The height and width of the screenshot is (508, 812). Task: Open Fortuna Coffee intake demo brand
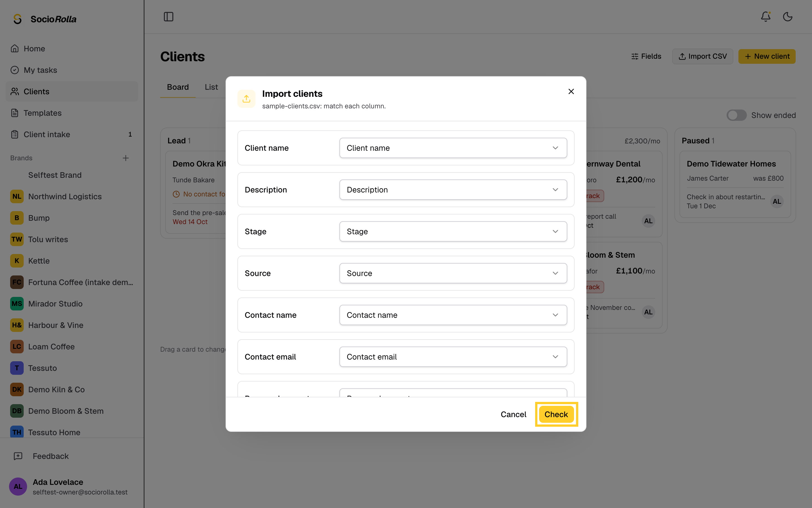[72, 282]
